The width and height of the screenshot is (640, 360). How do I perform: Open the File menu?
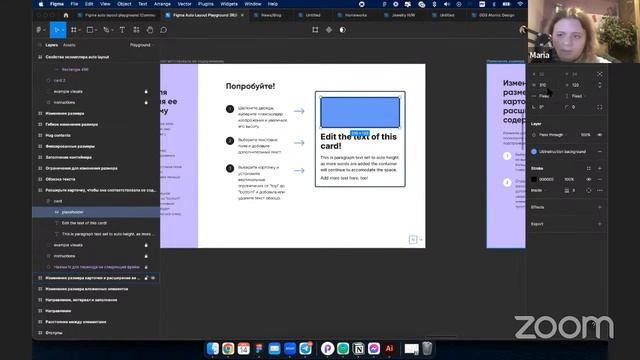pyautogui.click(x=74, y=4)
